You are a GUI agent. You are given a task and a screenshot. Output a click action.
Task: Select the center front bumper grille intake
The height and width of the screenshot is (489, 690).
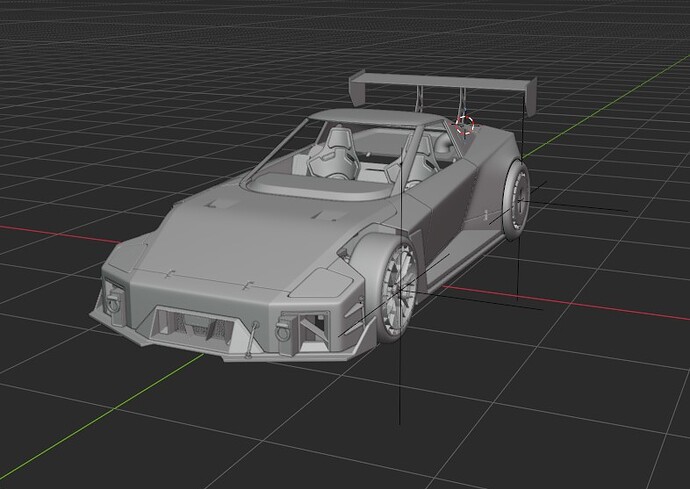pyautogui.click(x=191, y=327)
